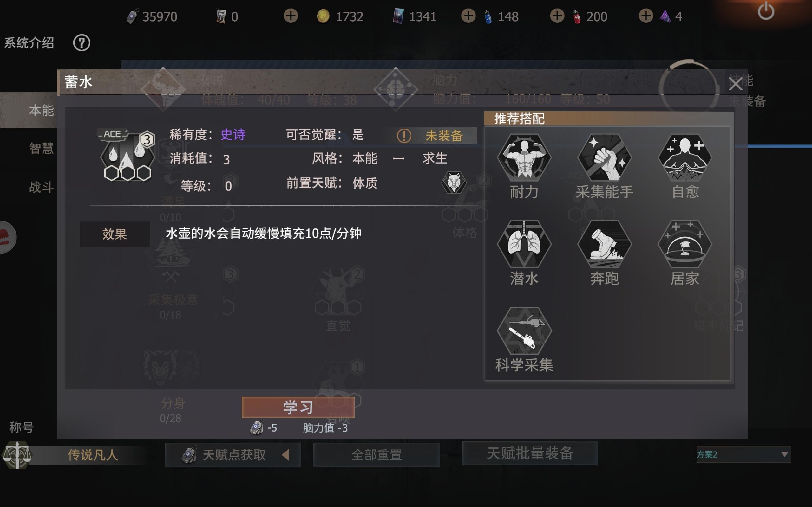Click the 全部重置 reset button
The height and width of the screenshot is (507, 812).
point(377,455)
